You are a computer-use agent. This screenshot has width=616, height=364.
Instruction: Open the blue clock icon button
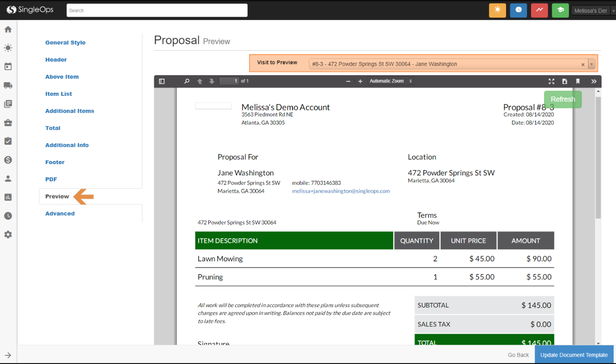click(518, 10)
